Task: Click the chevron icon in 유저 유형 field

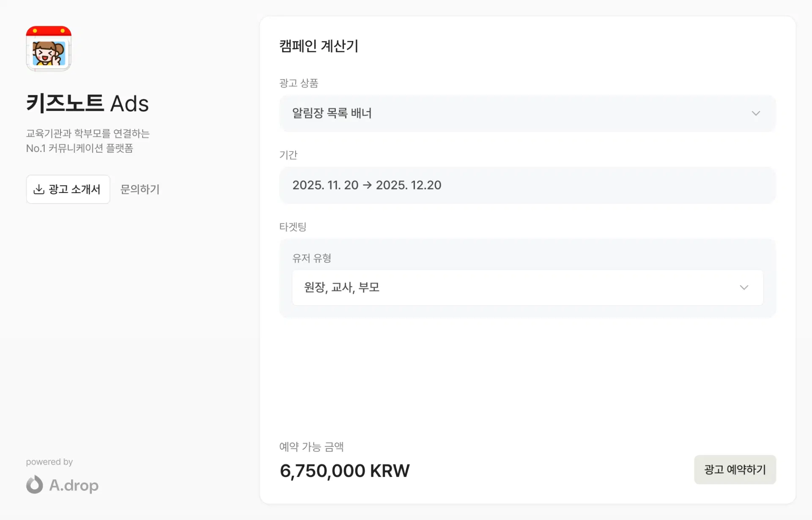Action: [744, 288]
